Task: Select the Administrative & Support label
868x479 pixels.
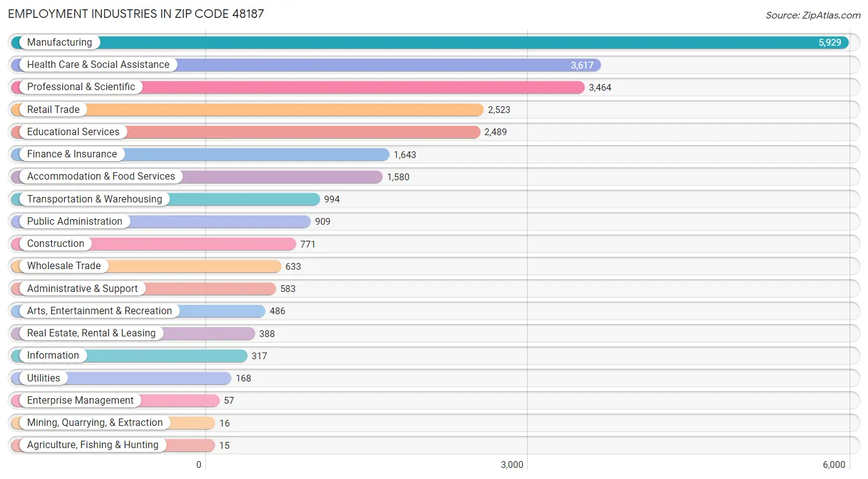Action: coord(83,288)
